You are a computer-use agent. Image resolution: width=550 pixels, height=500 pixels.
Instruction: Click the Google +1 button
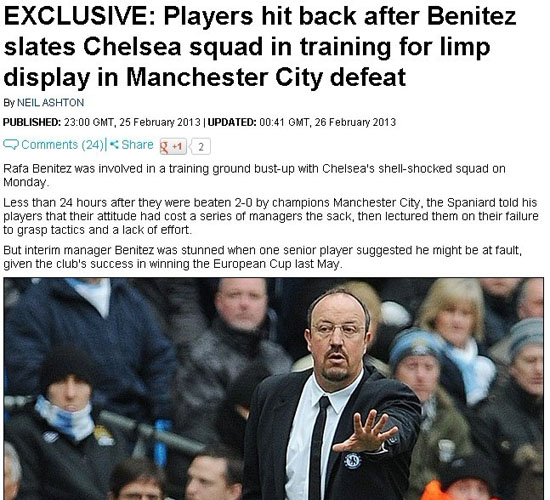tap(173, 146)
